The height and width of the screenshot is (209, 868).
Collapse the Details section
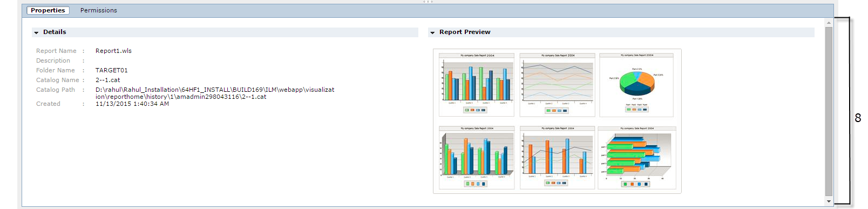(x=36, y=33)
